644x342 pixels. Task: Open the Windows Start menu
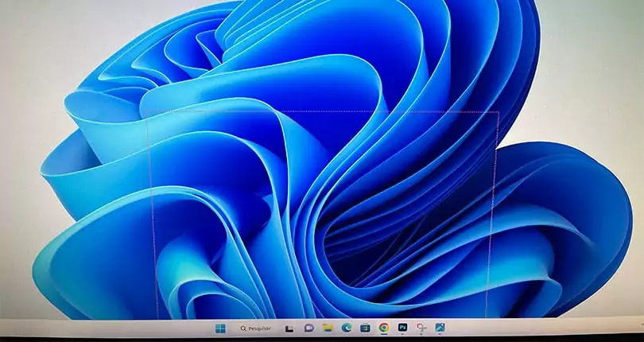(x=220, y=328)
